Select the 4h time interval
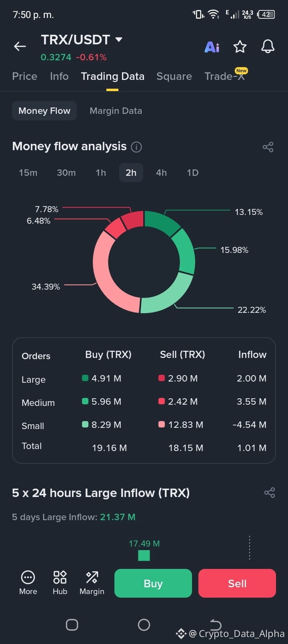 tap(161, 173)
